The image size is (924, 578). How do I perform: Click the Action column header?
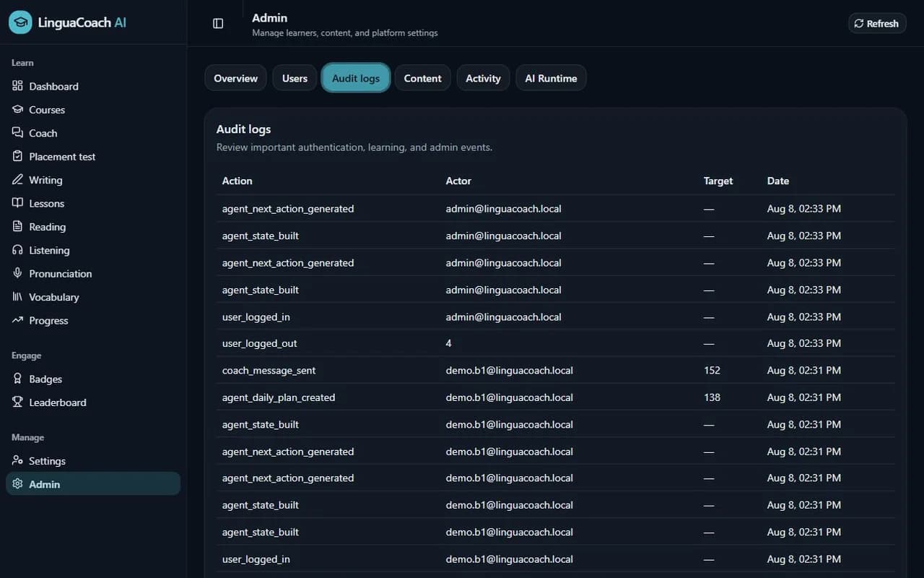click(237, 181)
